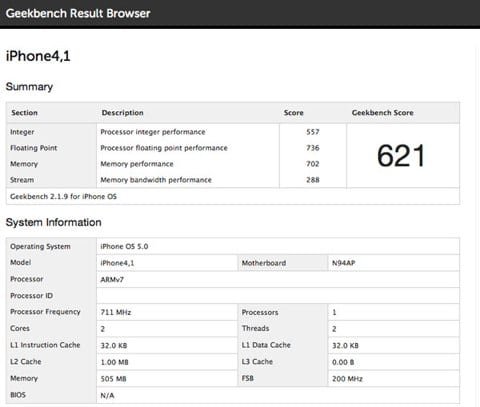Click the large 621 Geekbench score
Image resolution: width=480 pixels, height=407 pixels.
click(401, 156)
